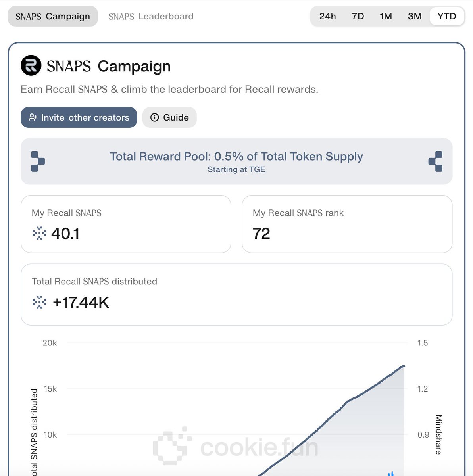Switch time range to 24h
The height and width of the screenshot is (476, 473).
tap(327, 16)
